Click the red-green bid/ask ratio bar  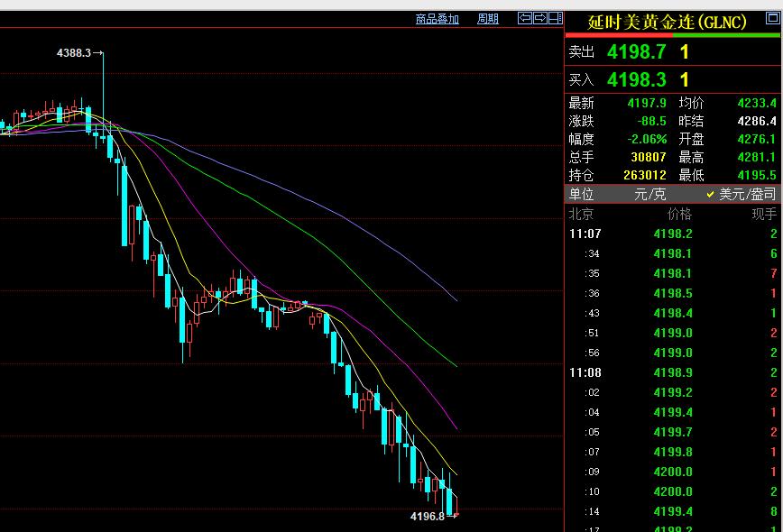(673, 35)
